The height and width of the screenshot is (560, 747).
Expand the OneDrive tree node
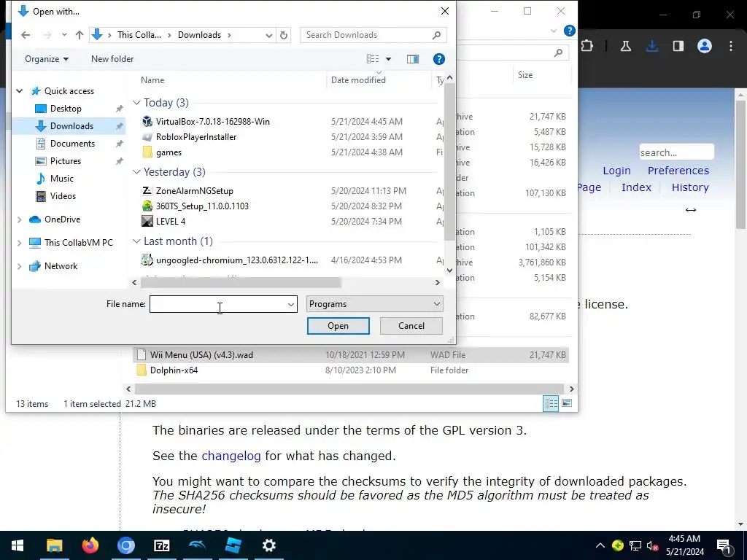coord(20,219)
